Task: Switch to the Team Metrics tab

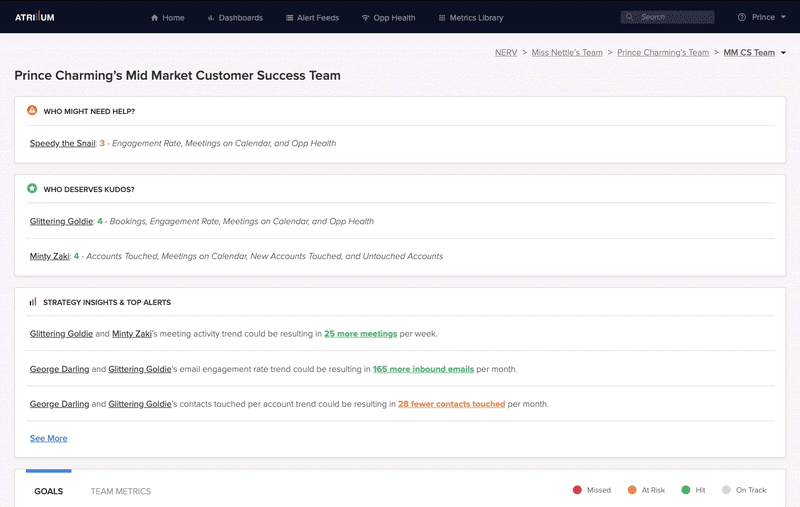Action: point(121,491)
